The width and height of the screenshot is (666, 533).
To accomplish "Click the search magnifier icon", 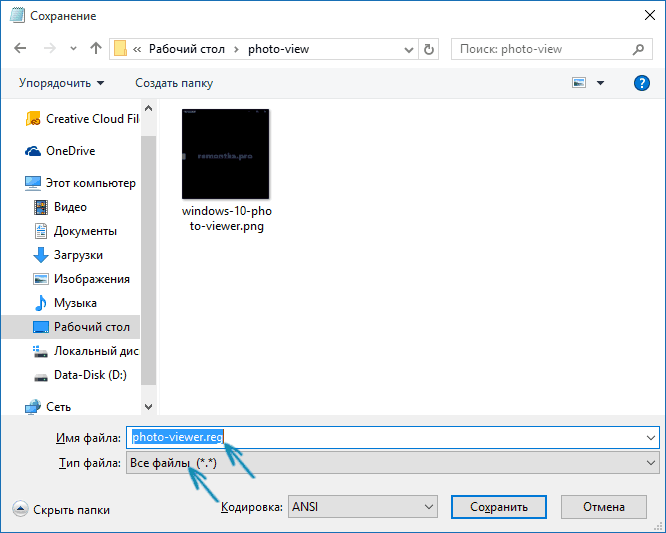I will (638, 49).
